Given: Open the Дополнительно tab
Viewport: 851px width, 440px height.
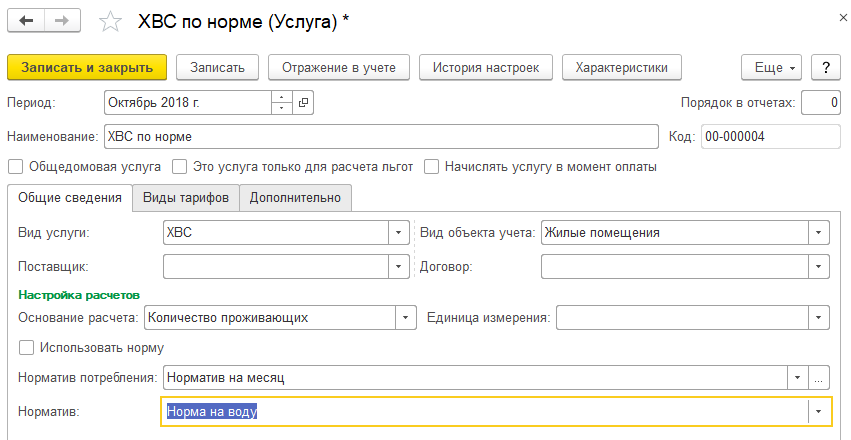Looking at the screenshot, I should tap(295, 198).
